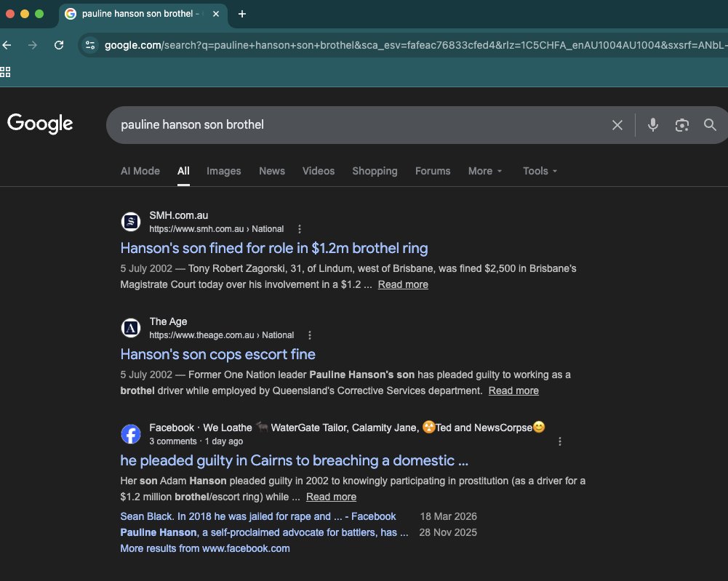Viewport: 728px width, 581px height.
Task: Switch to Videos results
Action: tap(319, 171)
